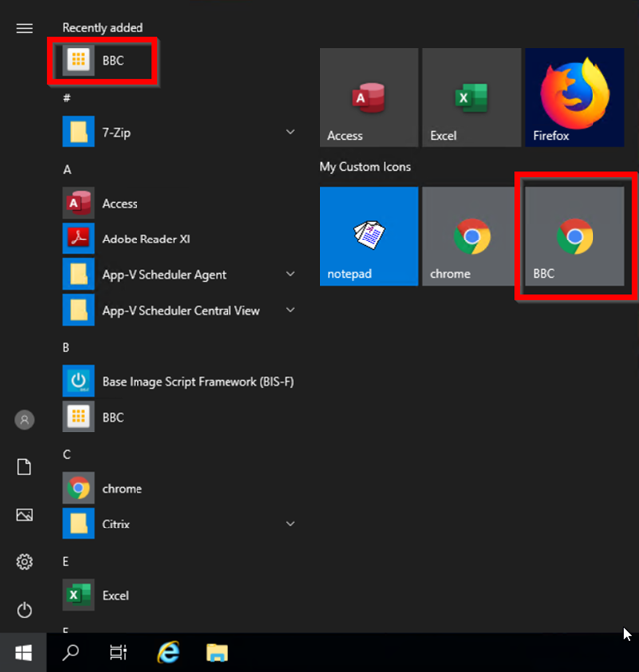This screenshot has width=639, height=672.
Task: Click the letter E section header
Action: click(65, 561)
